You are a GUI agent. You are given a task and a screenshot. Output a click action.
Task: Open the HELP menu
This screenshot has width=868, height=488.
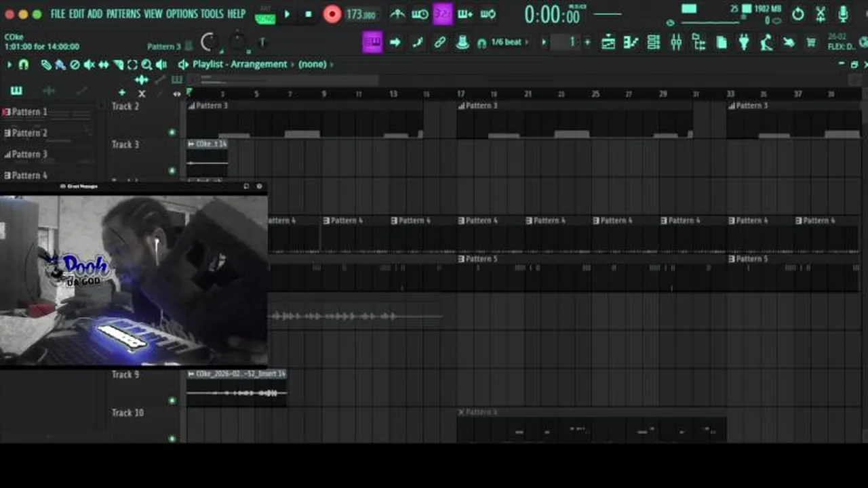[236, 14]
